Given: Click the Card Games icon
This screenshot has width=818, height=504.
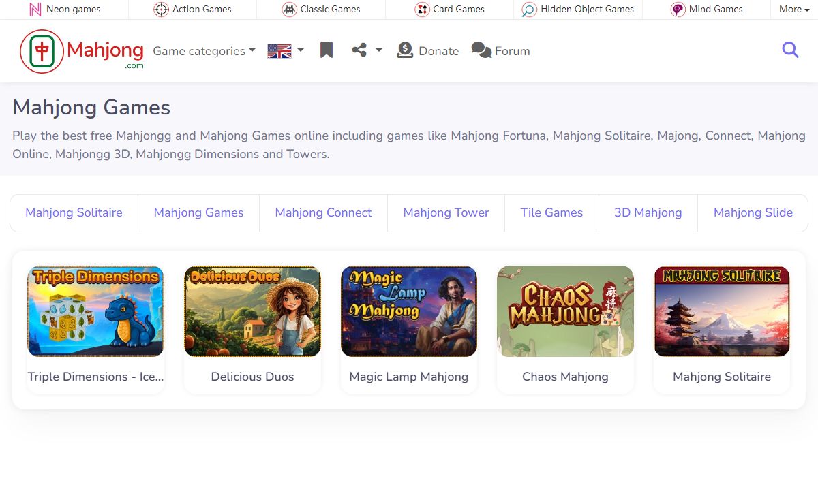Looking at the screenshot, I should click(422, 10).
